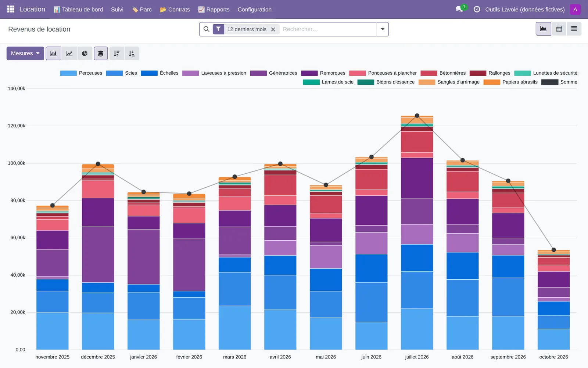Click the juillet 2026 sum data point

click(x=417, y=116)
